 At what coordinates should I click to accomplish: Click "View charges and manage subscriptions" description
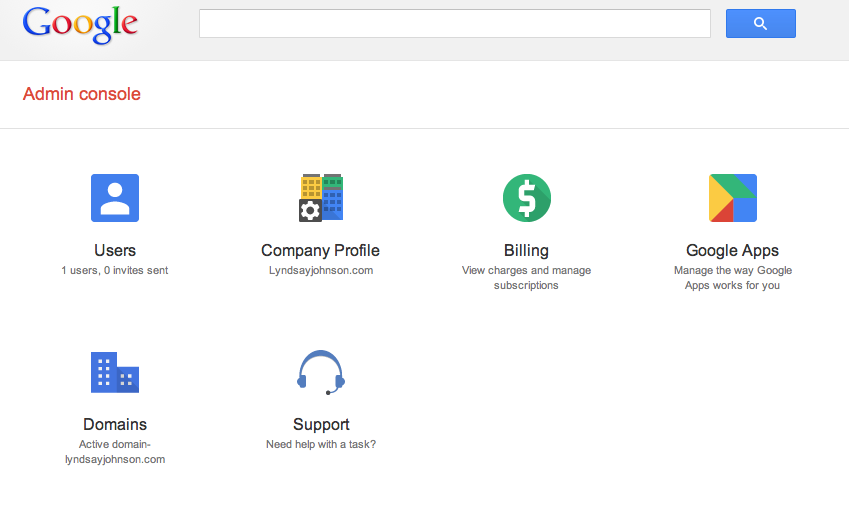click(x=526, y=277)
